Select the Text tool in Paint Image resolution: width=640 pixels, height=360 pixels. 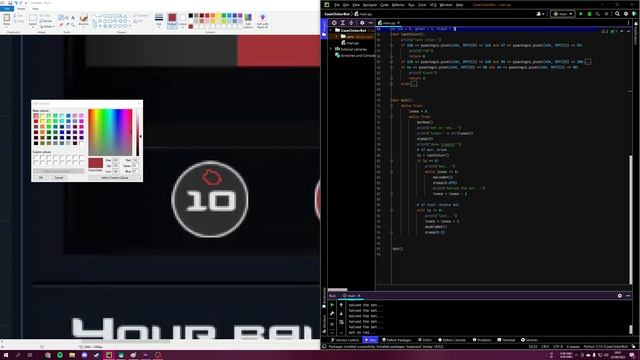pos(73,18)
